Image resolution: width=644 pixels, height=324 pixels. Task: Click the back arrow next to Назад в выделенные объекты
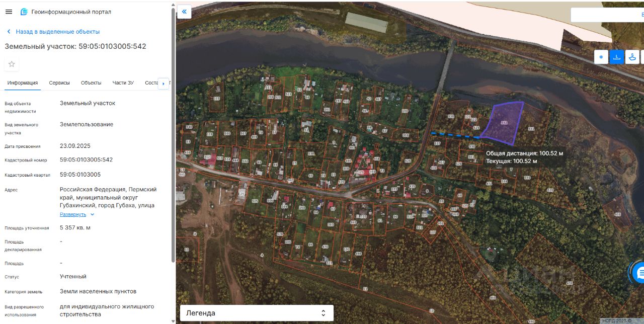point(9,32)
